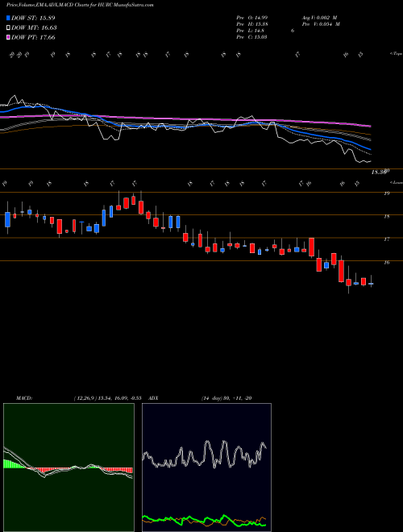Viewport: 403px width, 532px height.
Task: Click the 19 price axis label
Action: tap(386, 193)
